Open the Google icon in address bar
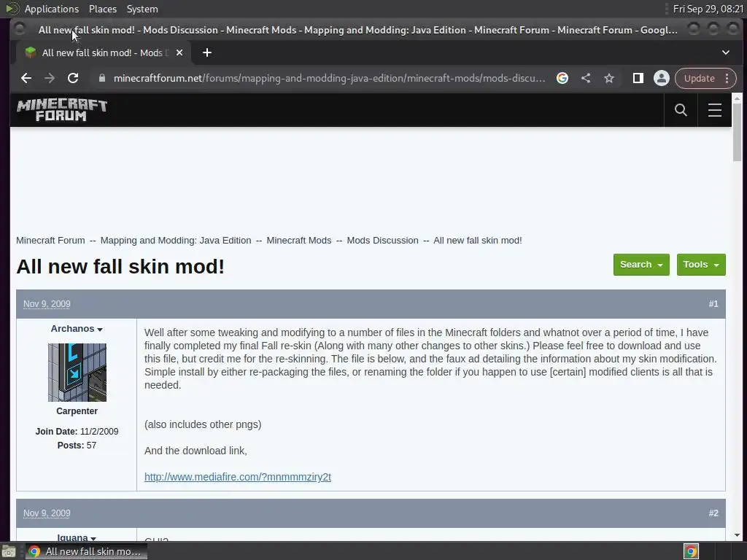Viewport: 747px width, 560px height. (562, 78)
